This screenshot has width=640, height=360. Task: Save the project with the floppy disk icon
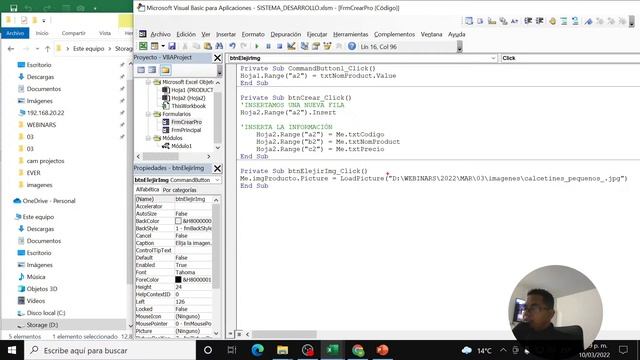tap(172, 46)
